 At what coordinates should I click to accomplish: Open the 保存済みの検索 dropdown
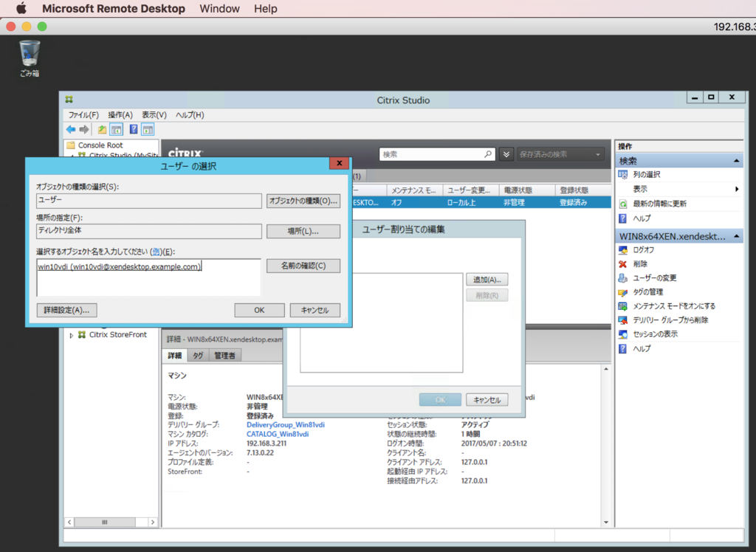tap(561, 154)
